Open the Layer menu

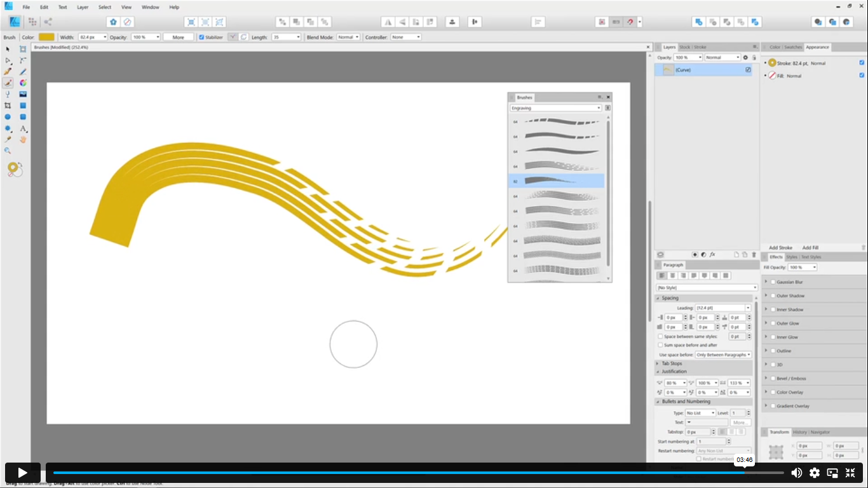pyautogui.click(x=83, y=7)
